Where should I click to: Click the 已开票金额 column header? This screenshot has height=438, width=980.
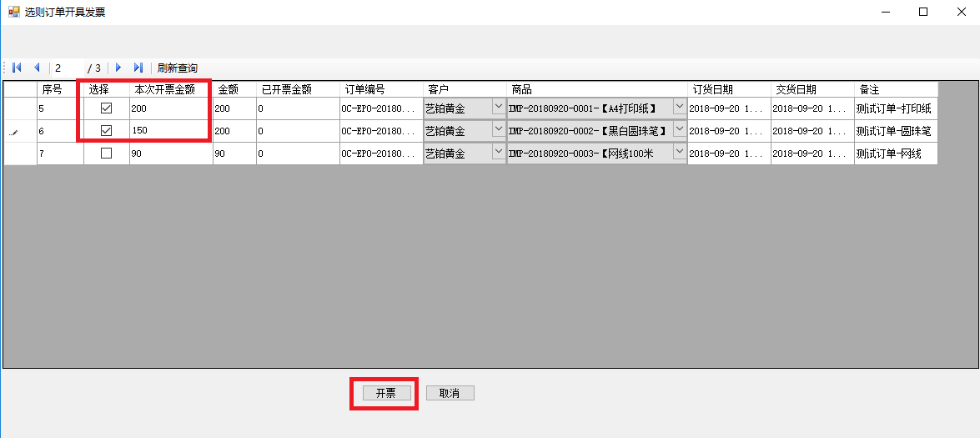[x=298, y=89]
